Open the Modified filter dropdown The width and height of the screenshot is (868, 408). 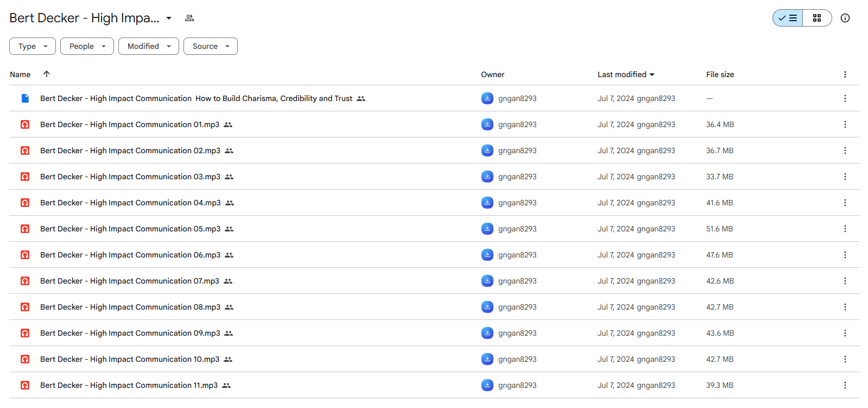149,46
